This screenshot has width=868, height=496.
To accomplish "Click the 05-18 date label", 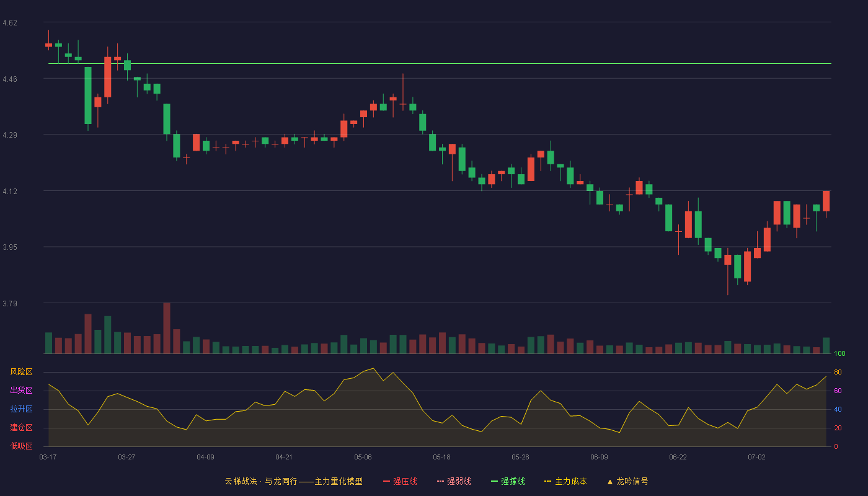I will coord(441,457).
